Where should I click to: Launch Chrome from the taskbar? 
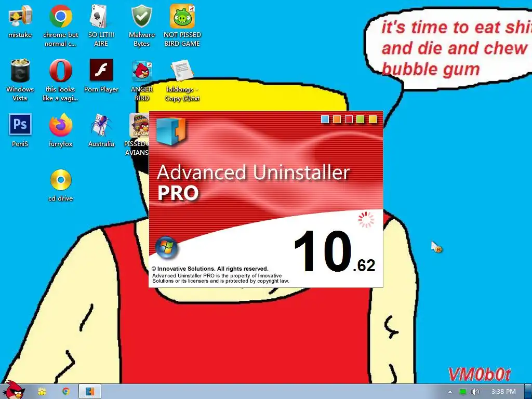[x=66, y=392]
